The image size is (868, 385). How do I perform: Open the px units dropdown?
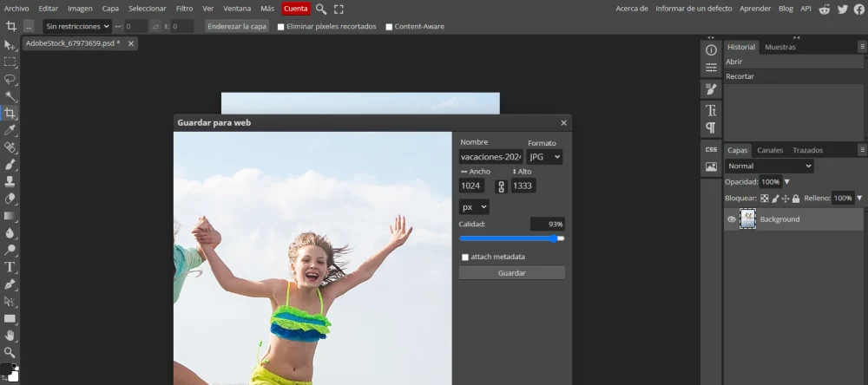pyautogui.click(x=474, y=207)
